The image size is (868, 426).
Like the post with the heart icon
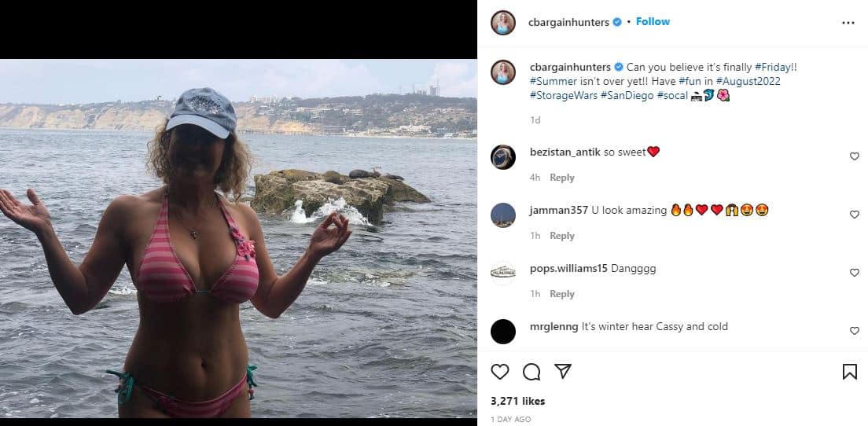point(499,372)
